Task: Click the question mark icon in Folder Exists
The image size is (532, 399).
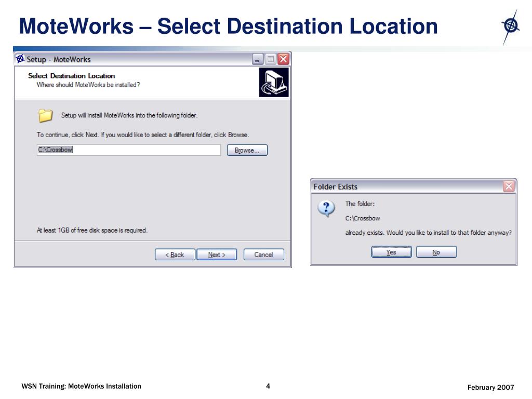Action: [326, 208]
